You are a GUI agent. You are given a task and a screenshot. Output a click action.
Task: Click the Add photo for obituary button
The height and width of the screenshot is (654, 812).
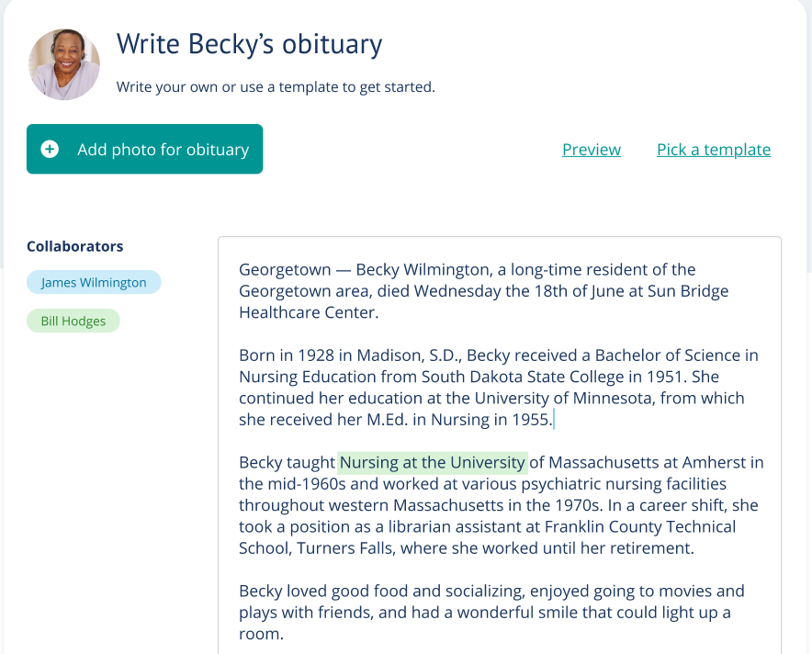point(144,149)
